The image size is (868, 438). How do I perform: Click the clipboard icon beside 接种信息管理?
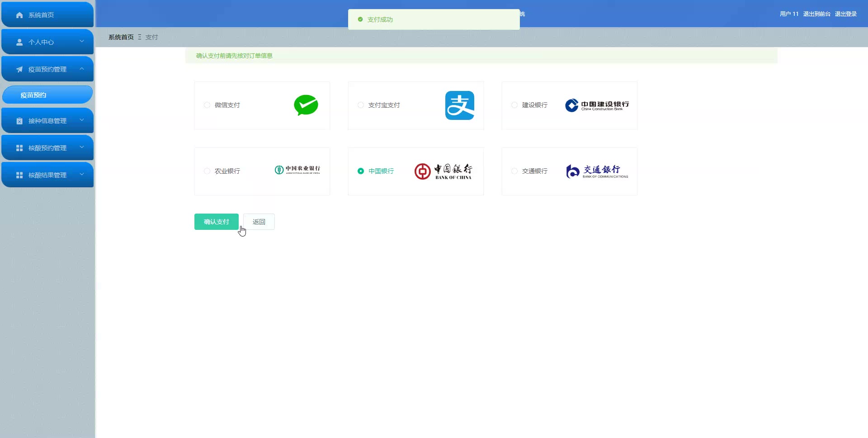(x=19, y=121)
